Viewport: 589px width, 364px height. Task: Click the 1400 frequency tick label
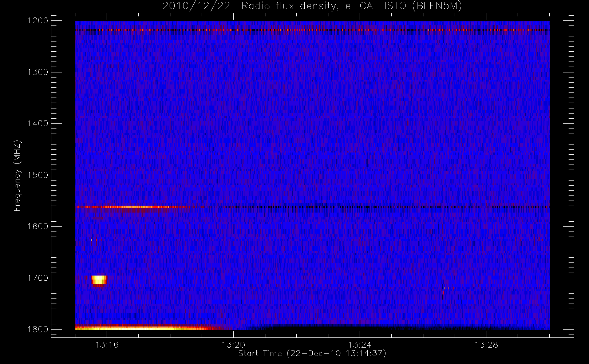click(x=38, y=124)
